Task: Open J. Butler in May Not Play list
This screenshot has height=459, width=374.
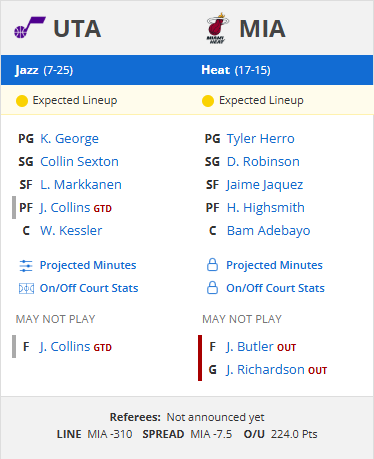Action: pyautogui.click(x=250, y=347)
